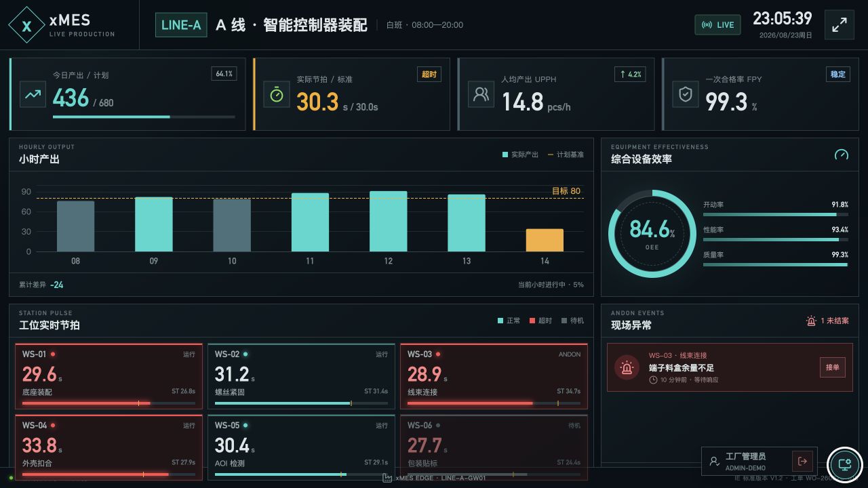Open the WS-06 station value 27.7
Screen dimensions: 868x488
(425, 445)
